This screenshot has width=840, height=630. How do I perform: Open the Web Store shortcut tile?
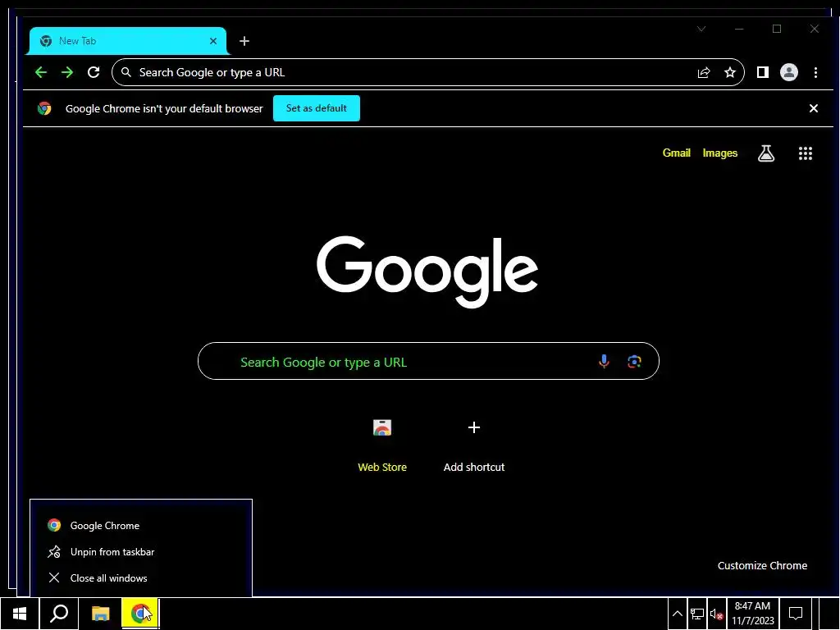tap(382, 445)
